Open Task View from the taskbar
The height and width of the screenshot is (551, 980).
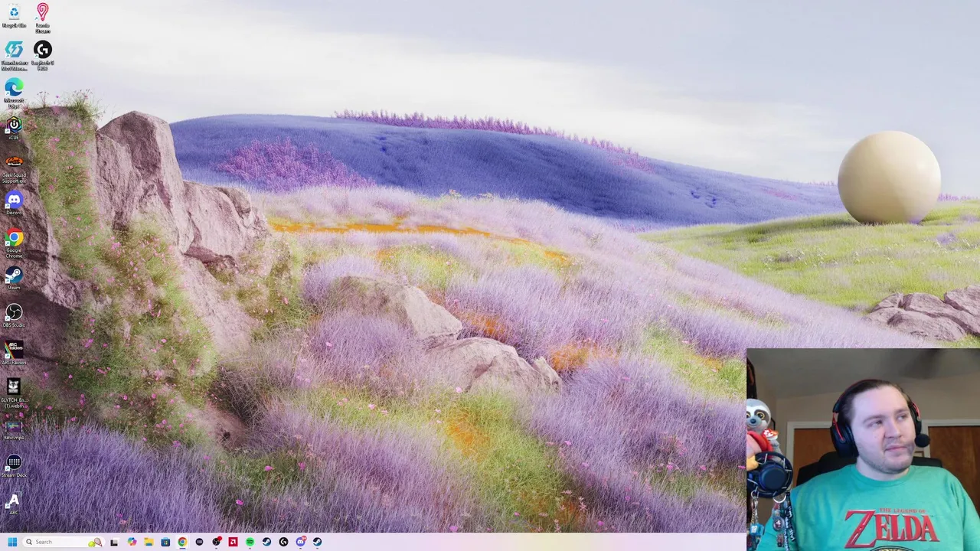(x=114, y=542)
